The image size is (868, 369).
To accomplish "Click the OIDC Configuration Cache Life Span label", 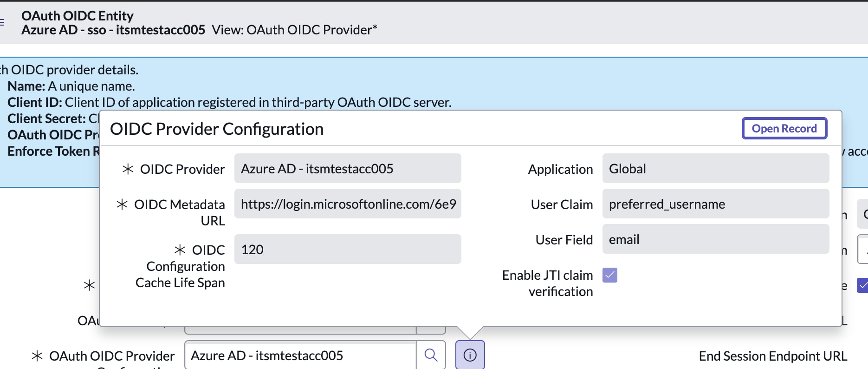I will (180, 266).
